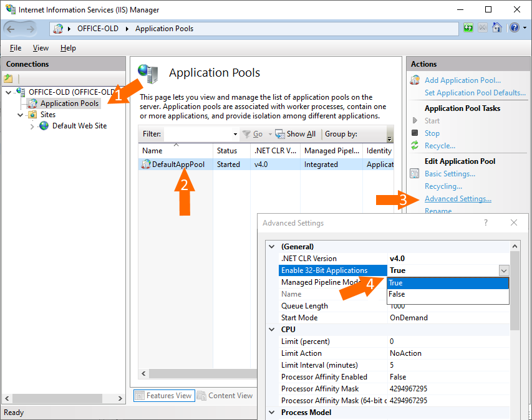
Task: Click the Recycle action link
Action: point(440,146)
